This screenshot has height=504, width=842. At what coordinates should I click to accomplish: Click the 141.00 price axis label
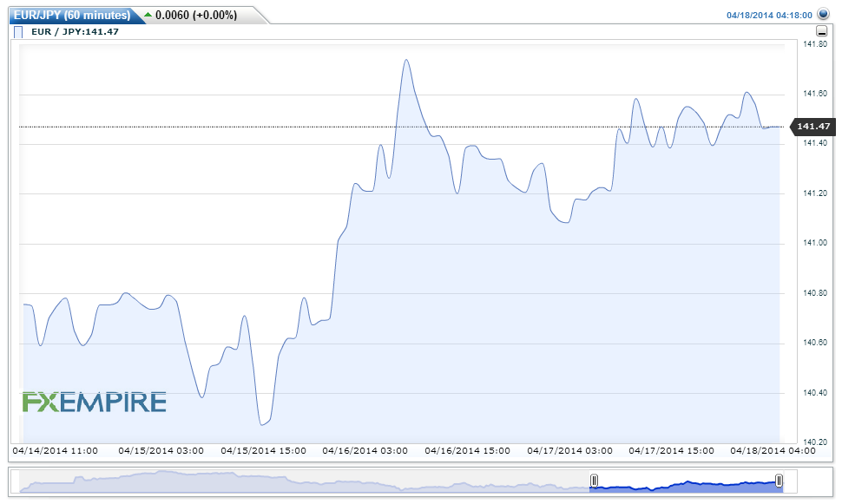[x=814, y=243]
